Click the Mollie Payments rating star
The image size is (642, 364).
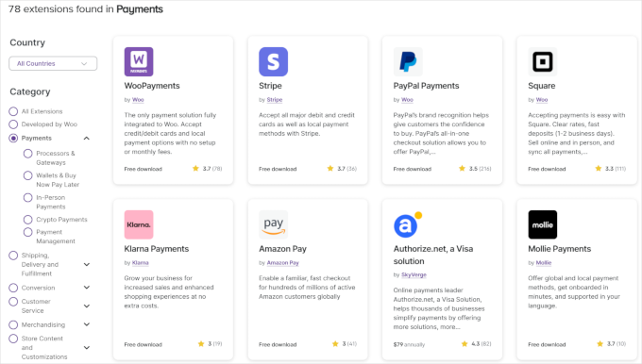pos(600,344)
